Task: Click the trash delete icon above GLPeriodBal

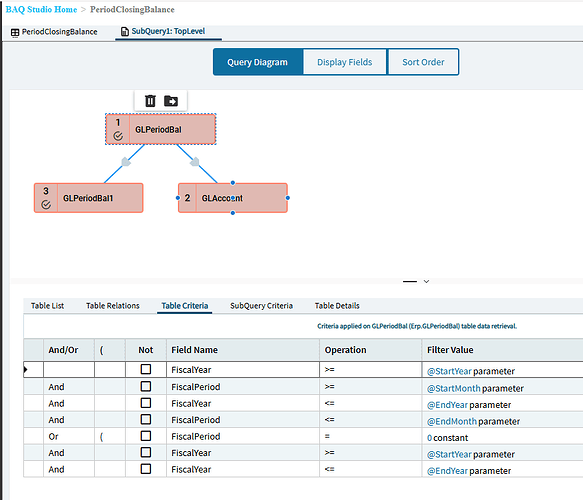Action: click(150, 101)
